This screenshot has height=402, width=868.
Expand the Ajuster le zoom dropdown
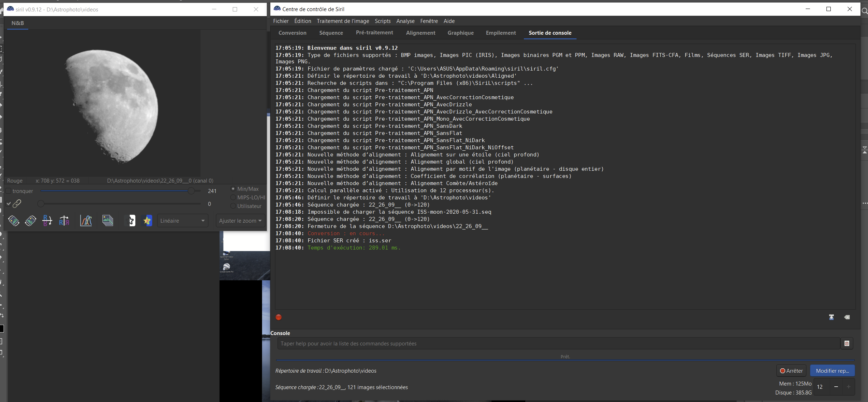tap(240, 221)
